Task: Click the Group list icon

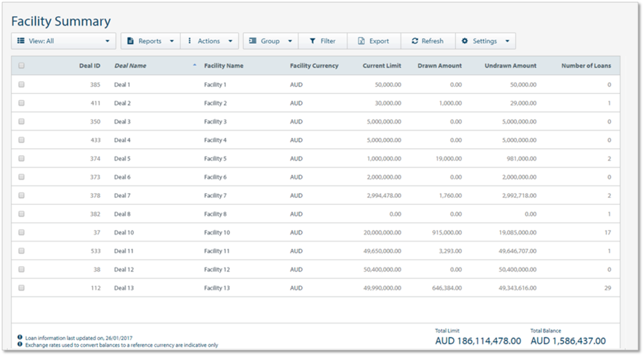Action: point(252,41)
